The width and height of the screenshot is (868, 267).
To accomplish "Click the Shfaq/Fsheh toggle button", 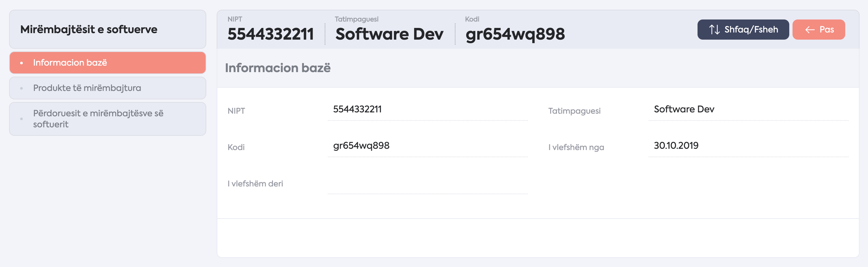I will (x=743, y=30).
